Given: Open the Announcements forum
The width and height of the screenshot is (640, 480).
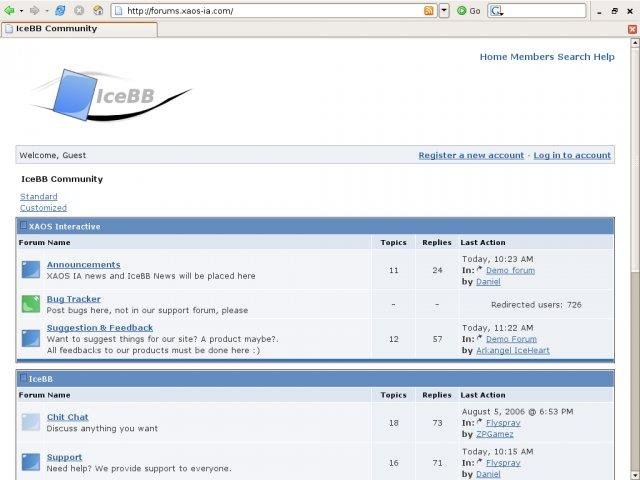Looking at the screenshot, I should coord(84,264).
